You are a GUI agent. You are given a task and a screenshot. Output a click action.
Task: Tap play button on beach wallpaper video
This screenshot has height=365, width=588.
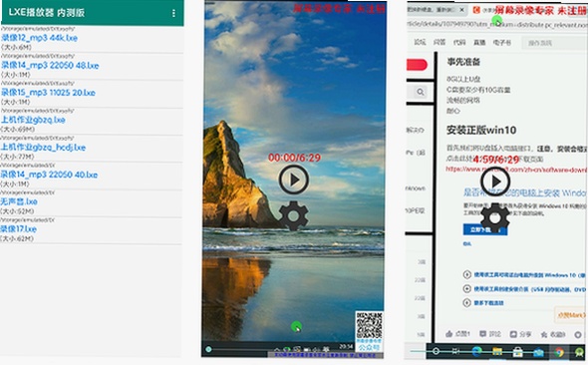294,180
